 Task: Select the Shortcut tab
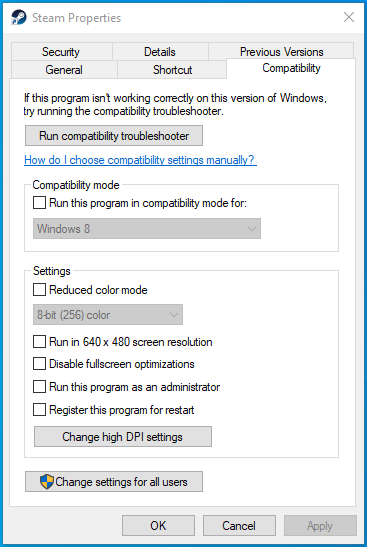click(x=172, y=69)
